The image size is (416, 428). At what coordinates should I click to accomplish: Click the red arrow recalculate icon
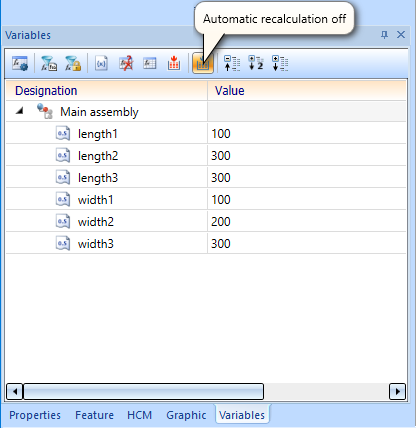(174, 63)
